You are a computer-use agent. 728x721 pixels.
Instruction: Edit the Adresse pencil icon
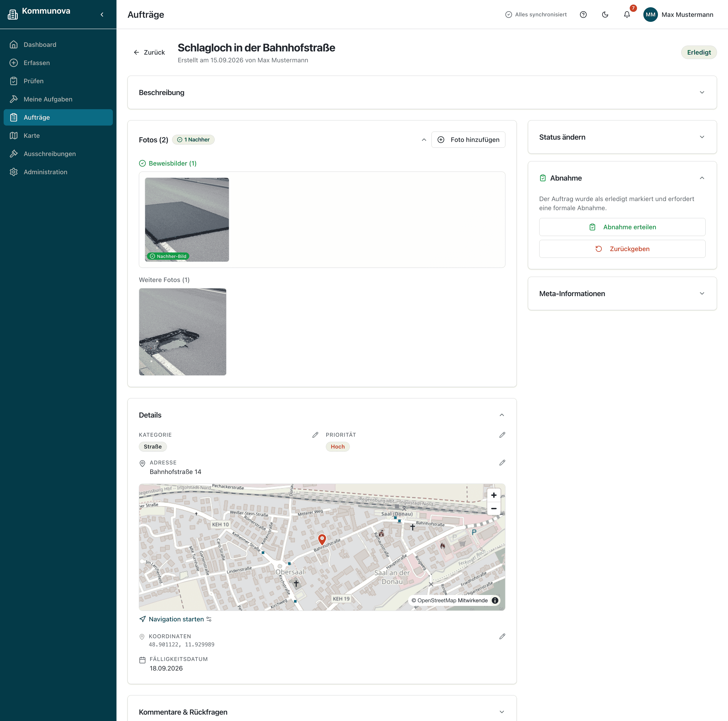pos(502,463)
